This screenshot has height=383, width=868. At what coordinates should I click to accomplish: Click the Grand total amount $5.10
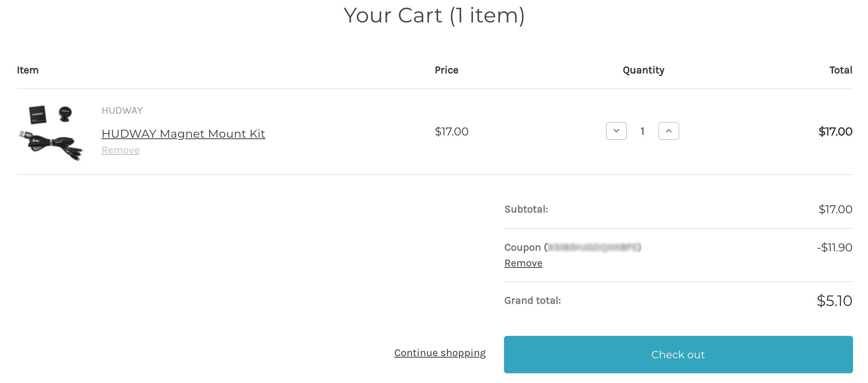tap(834, 301)
